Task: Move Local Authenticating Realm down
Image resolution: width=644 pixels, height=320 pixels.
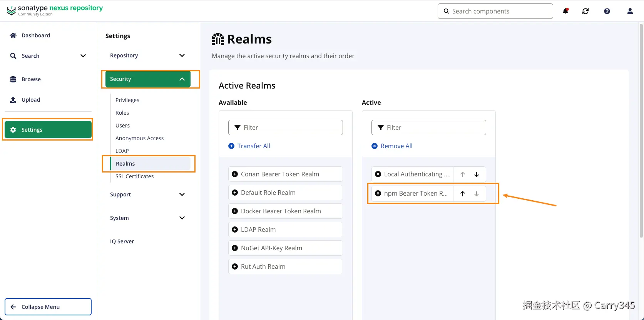Action: tap(477, 174)
